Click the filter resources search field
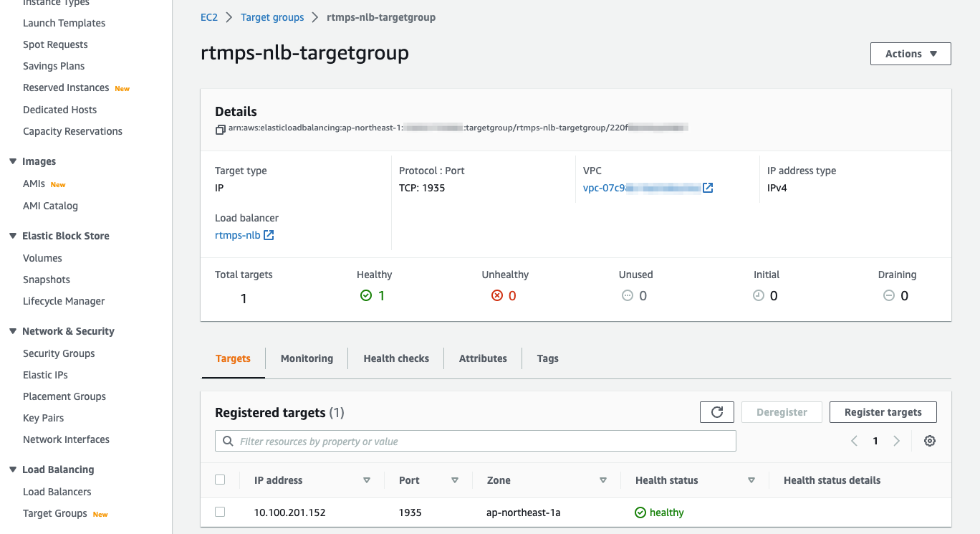Screen dimensions: 980x534 coord(476,441)
